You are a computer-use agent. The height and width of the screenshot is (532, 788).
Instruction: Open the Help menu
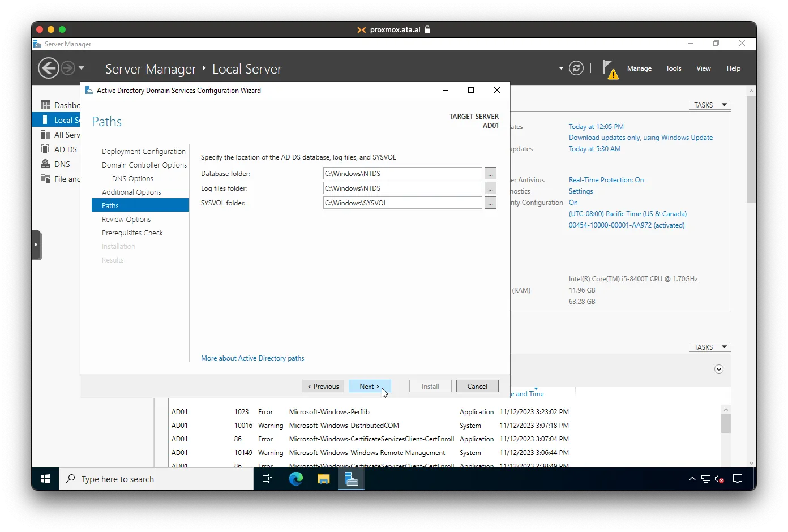[733, 68]
